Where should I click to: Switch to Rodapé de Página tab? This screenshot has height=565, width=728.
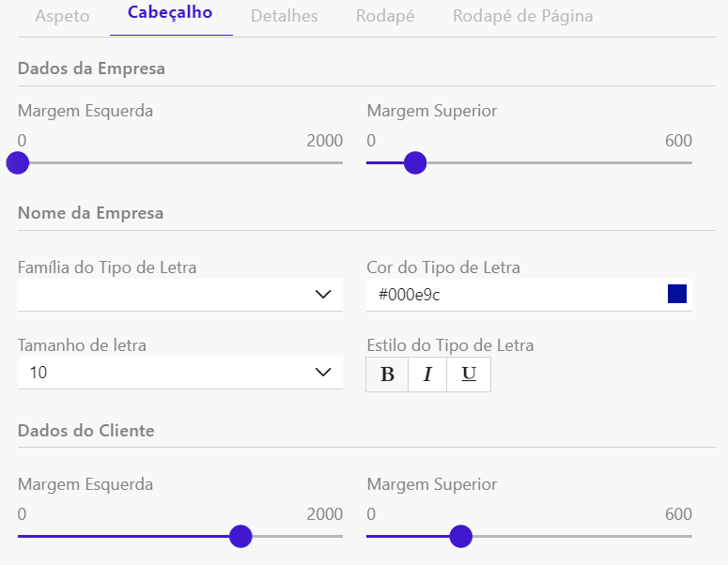(x=522, y=16)
